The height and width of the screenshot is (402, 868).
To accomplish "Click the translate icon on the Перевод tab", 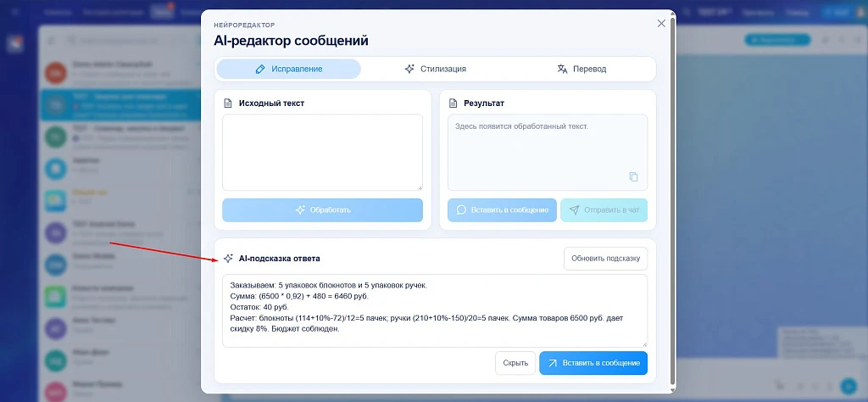I will [563, 70].
